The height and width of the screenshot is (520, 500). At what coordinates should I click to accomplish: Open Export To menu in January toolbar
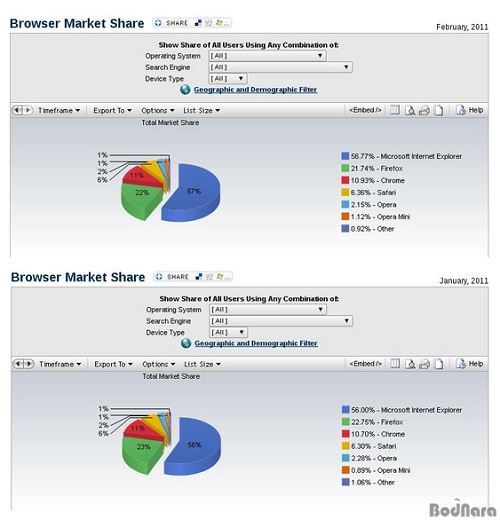tap(114, 364)
